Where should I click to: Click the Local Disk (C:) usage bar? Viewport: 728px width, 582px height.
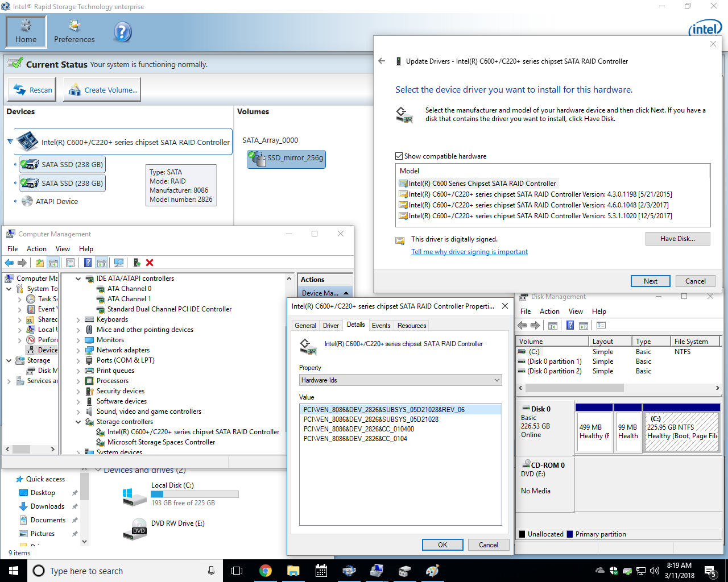pos(195,494)
